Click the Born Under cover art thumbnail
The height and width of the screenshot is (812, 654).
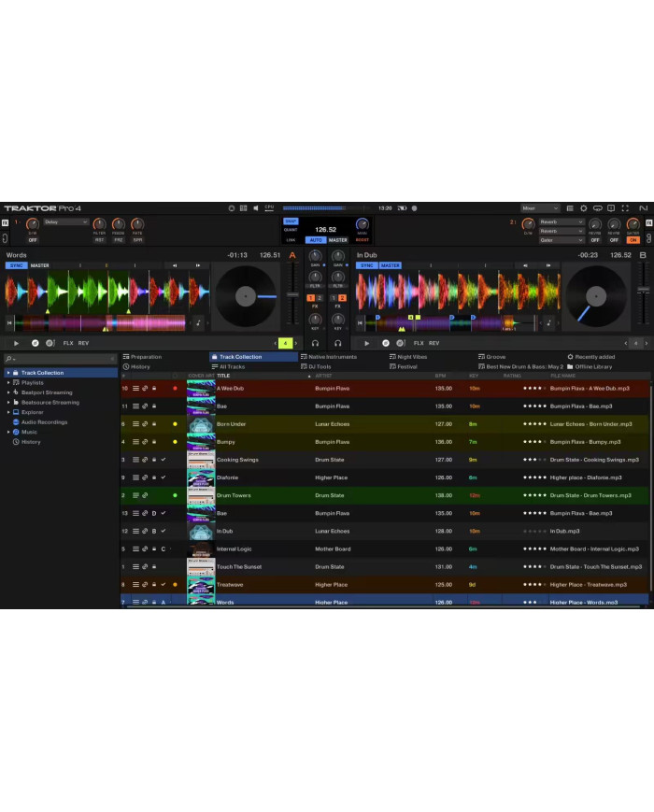(201, 424)
